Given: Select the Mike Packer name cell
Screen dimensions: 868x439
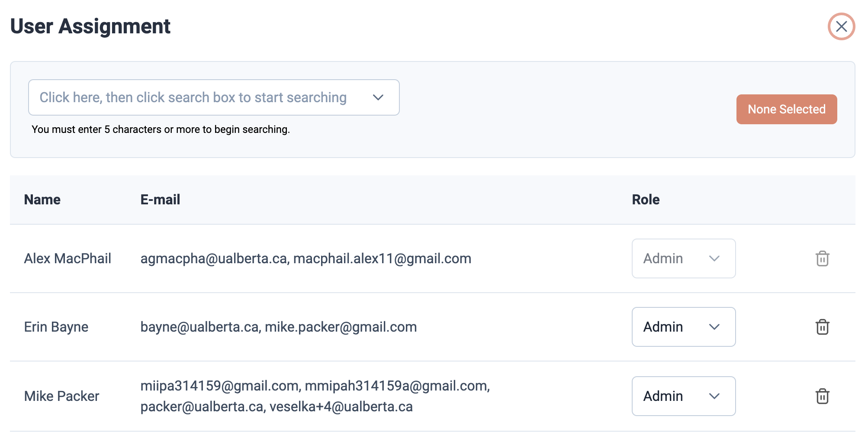Looking at the screenshot, I should 61,396.
